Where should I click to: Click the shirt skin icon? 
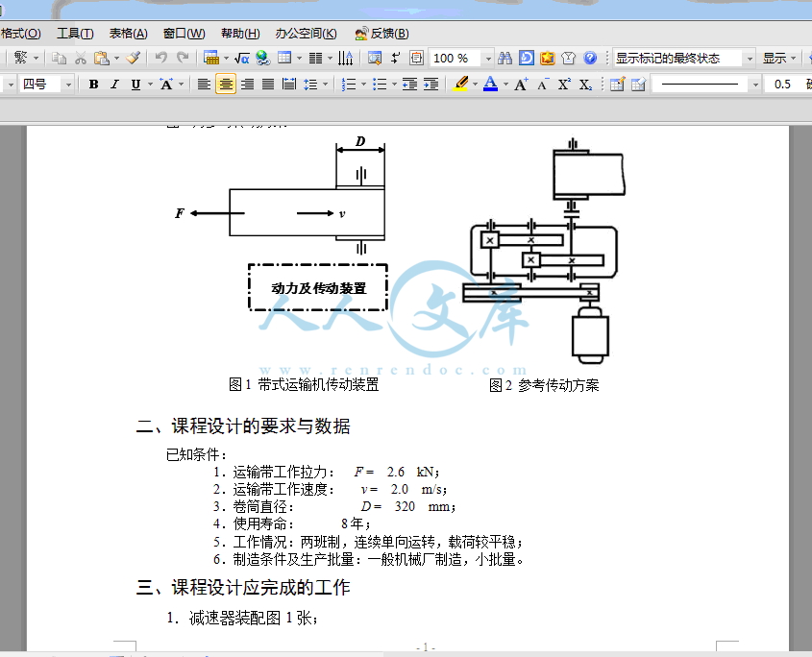click(x=569, y=58)
